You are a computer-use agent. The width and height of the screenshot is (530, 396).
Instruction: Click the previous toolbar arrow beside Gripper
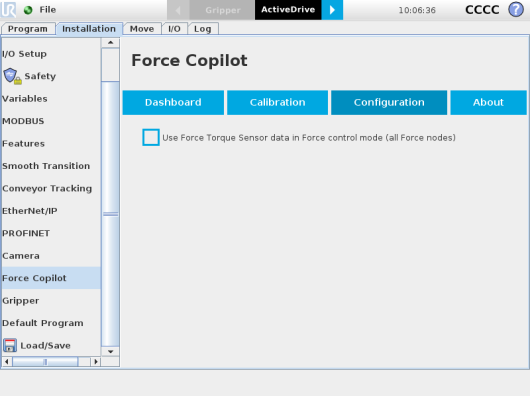(178, 10)
